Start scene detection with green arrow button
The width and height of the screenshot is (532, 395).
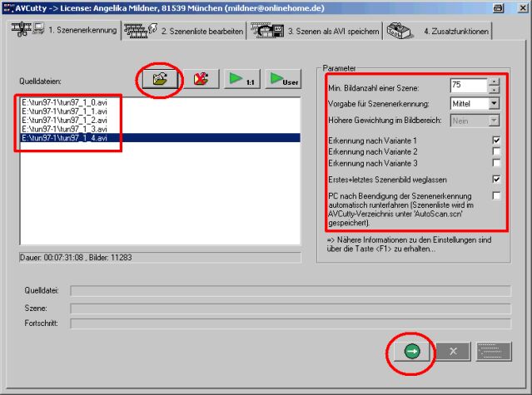pos(412,351)
